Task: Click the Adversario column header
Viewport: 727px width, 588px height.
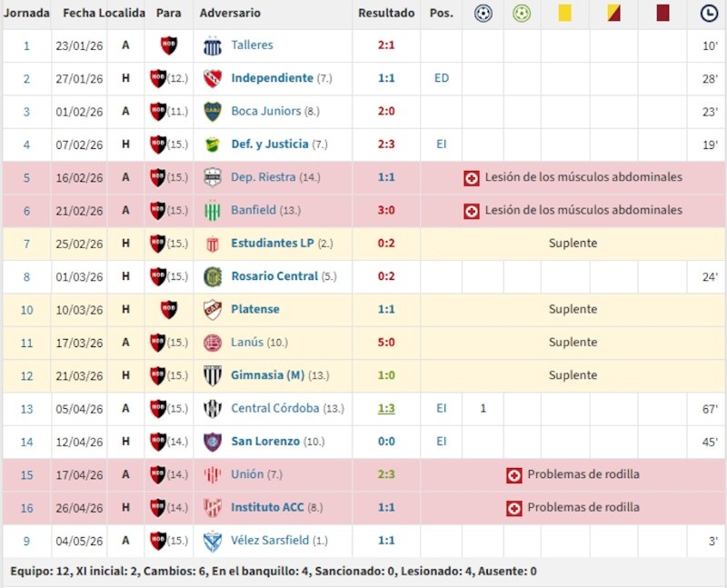Action: pyautogui.click(x=230, y=13)
